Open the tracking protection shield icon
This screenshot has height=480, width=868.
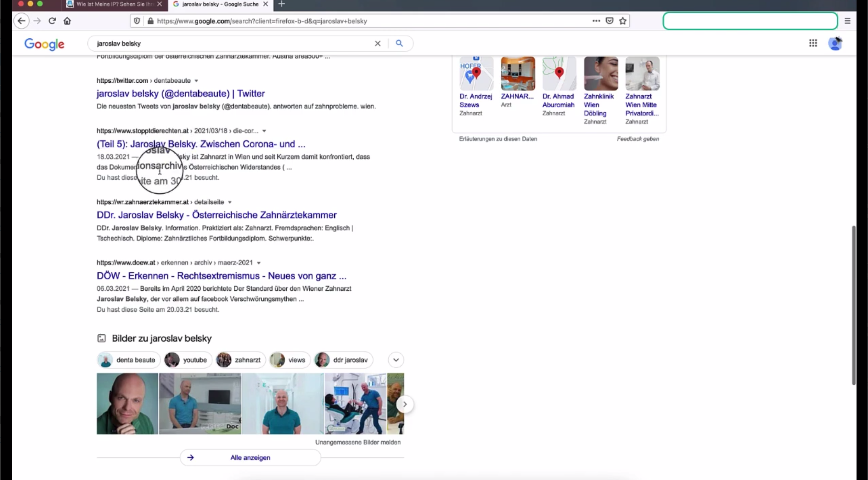137,21
